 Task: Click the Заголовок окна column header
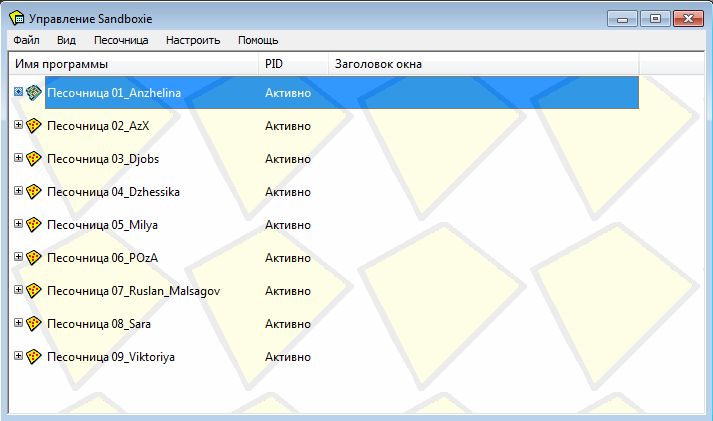point(484,64)
